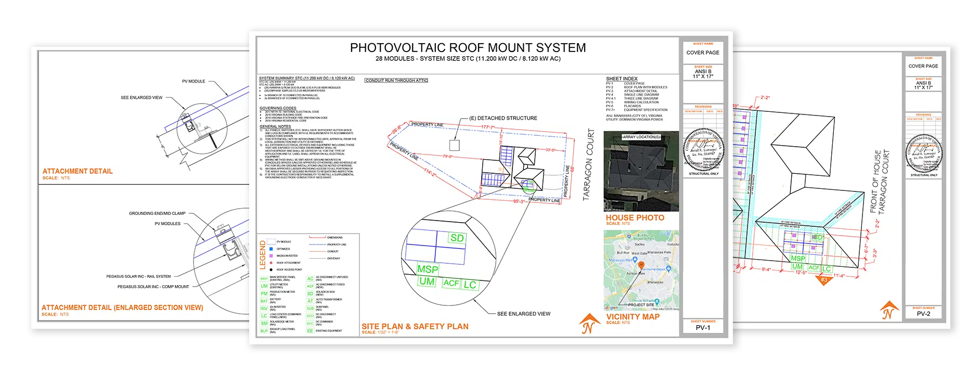Image resolution: width=980 pixels, height=373 pixels.
Task: Click the UM box in the enlarged circle view
Action: click(427, 281)
